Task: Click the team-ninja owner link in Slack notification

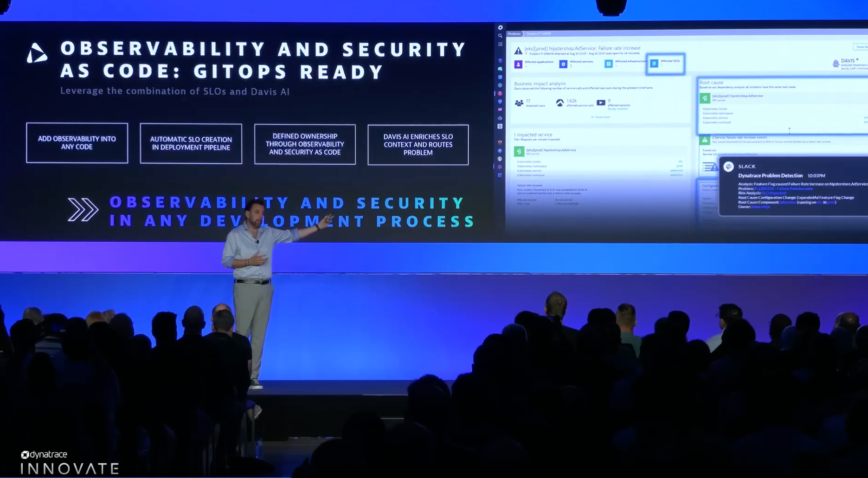Action: (x=761, y=207)
